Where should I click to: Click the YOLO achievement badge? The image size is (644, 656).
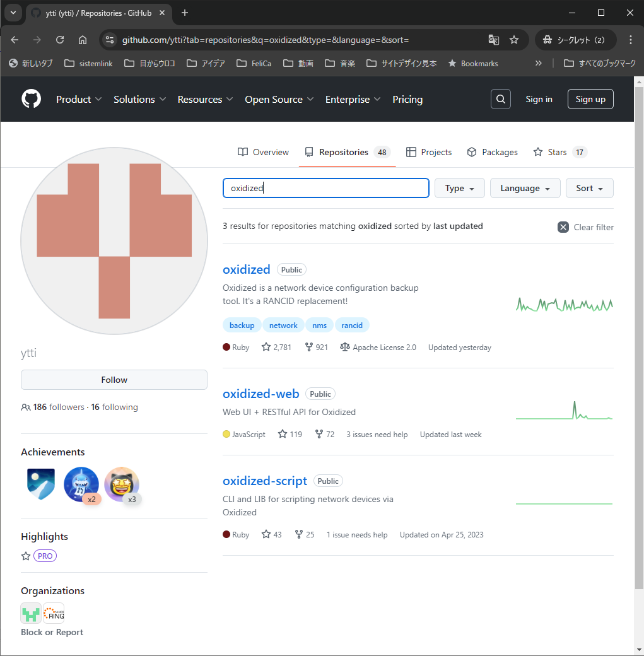point(41,484)
